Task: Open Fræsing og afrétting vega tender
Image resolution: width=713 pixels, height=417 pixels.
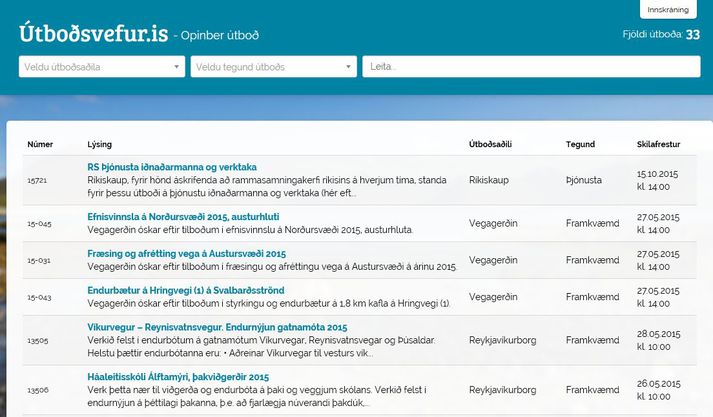Action: [x=187, y=254]
